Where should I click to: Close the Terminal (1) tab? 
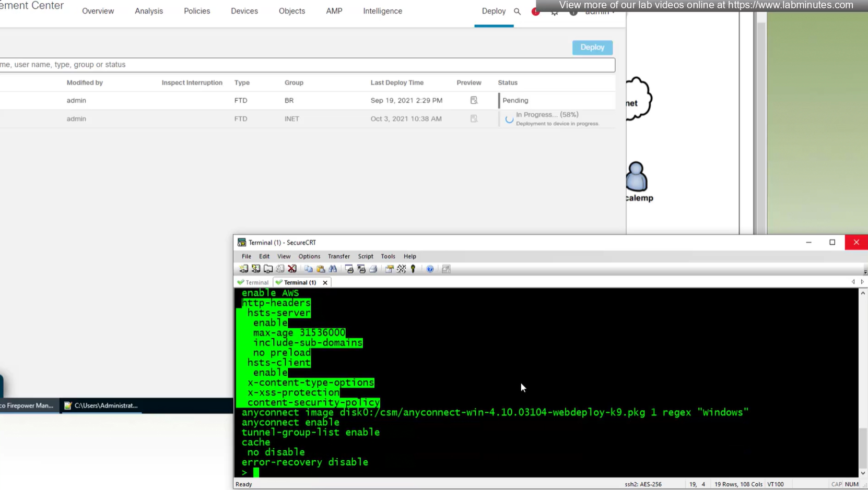[325, 282]
